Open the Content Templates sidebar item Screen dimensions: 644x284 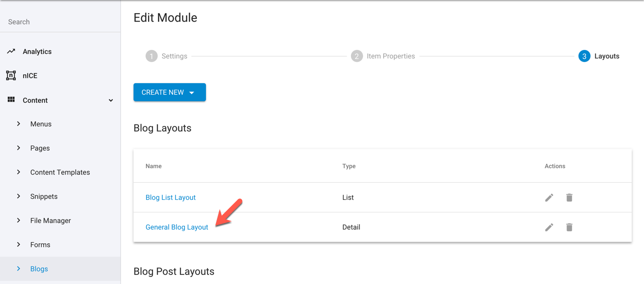(60, 172)
